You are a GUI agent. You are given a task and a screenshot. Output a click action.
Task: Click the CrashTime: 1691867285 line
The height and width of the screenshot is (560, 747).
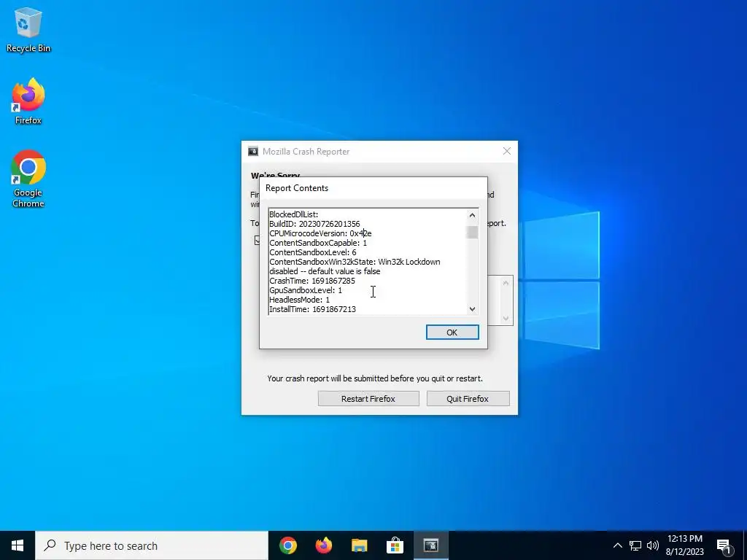pyautogui.click(x=312, y=281)
